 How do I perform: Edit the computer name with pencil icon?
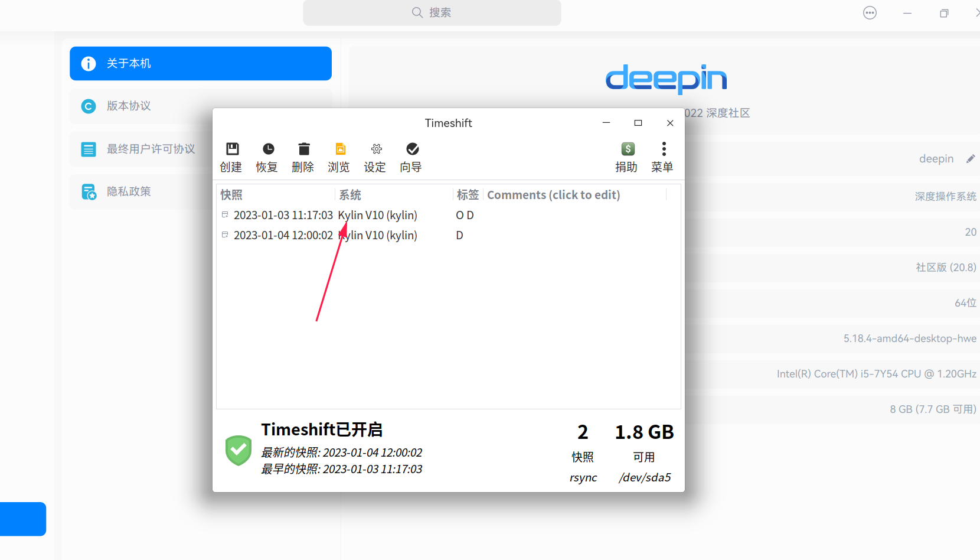point(971,158)
